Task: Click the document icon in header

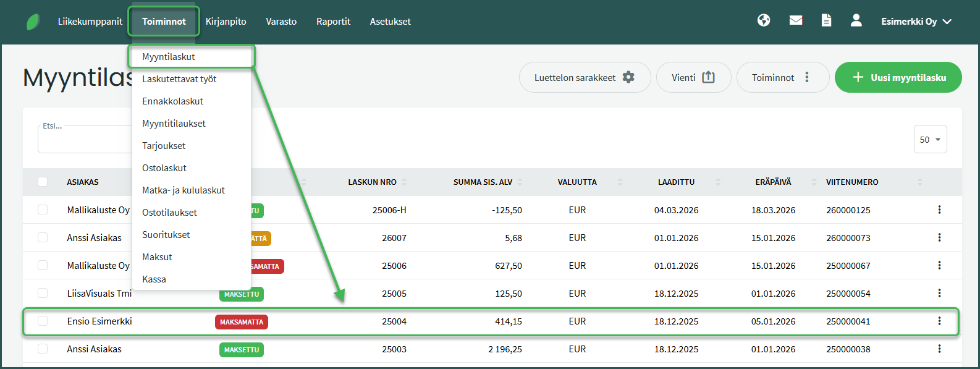Action: coord(826,20)
